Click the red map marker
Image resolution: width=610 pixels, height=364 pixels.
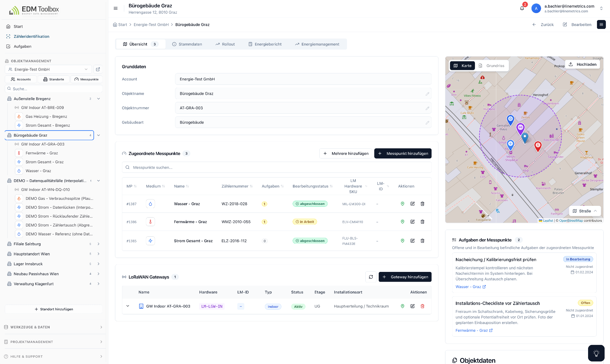pos(538,146)
